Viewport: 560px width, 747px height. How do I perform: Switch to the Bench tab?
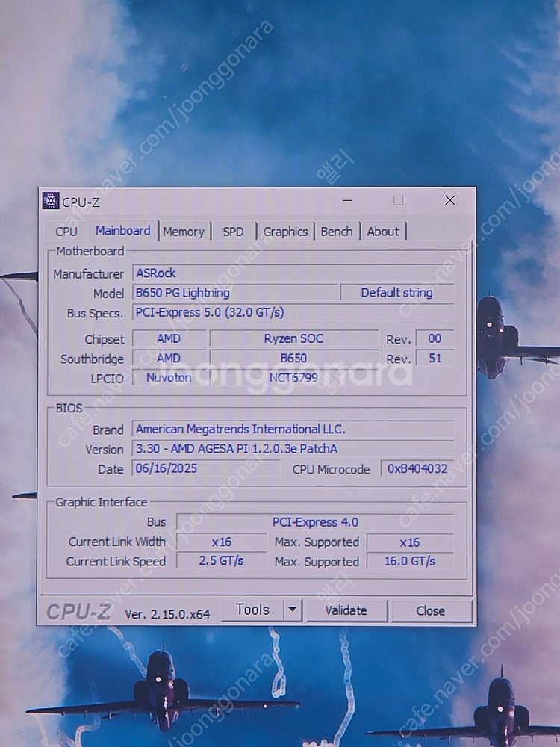pos(337,232)
